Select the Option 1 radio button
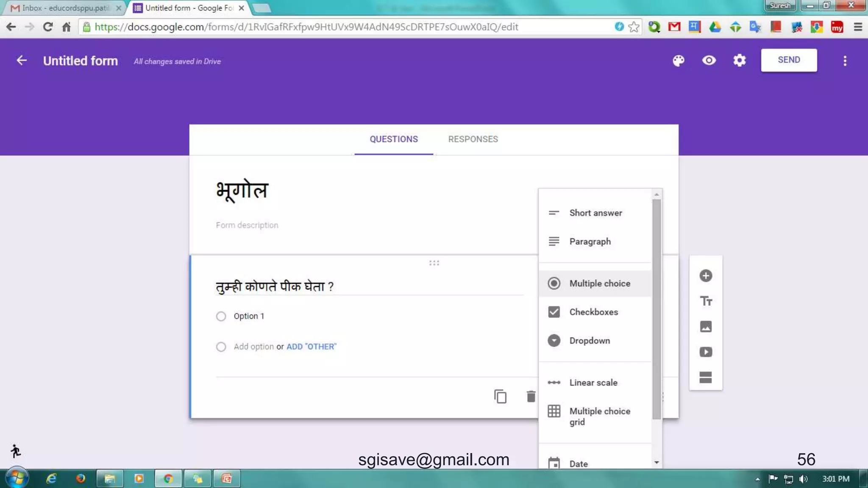The width and height of the screenshot is (868, 488). 221,316
